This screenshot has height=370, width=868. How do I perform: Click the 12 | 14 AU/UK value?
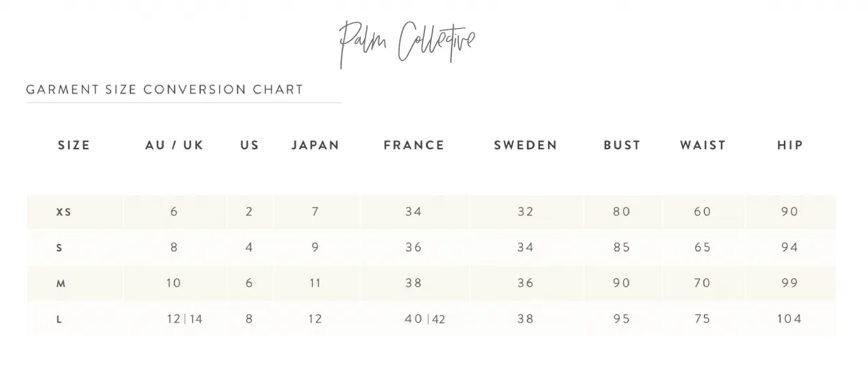click(x=184, y=319)
